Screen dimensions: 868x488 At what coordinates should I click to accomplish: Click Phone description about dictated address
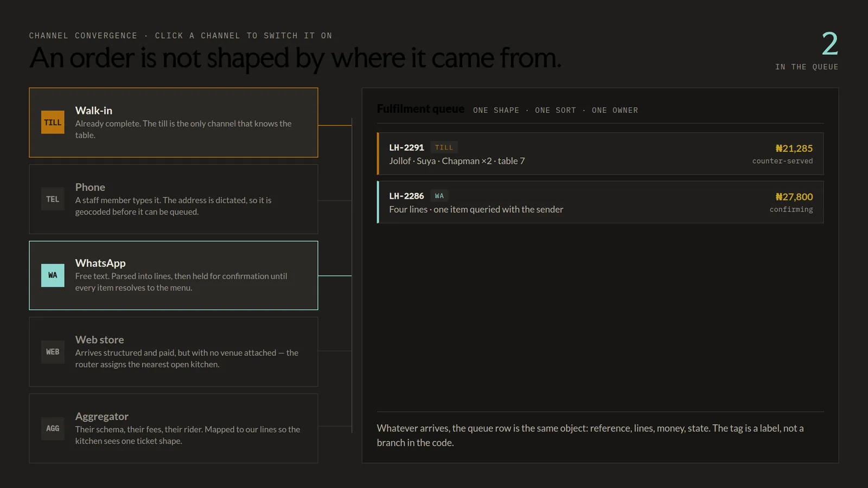(x=174, y=206)
